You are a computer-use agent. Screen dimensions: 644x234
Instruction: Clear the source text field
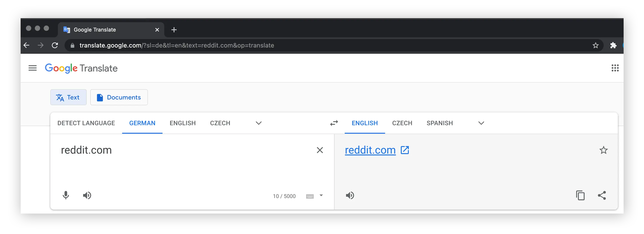click(x=320, y=150)
